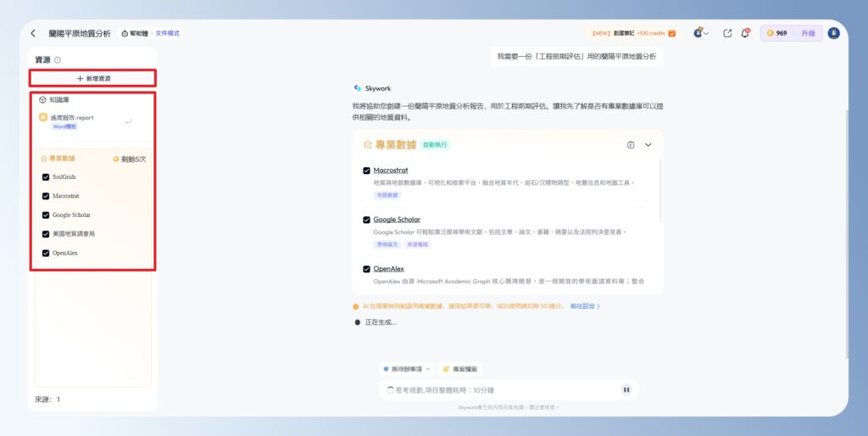Toggle OpenAlex checkbox in the chat card
Viewport: 868px width, 436px height.
pyautogui.click(x=366, y=269)
